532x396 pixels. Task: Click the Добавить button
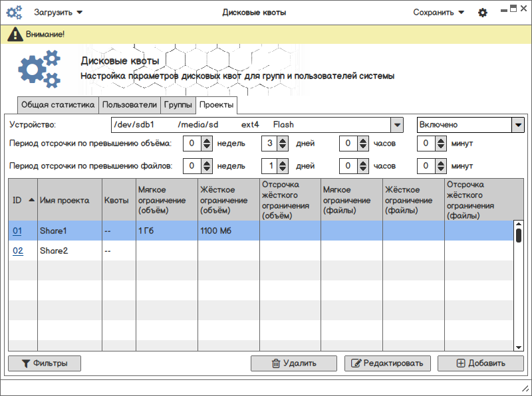[x=481, y=363]
